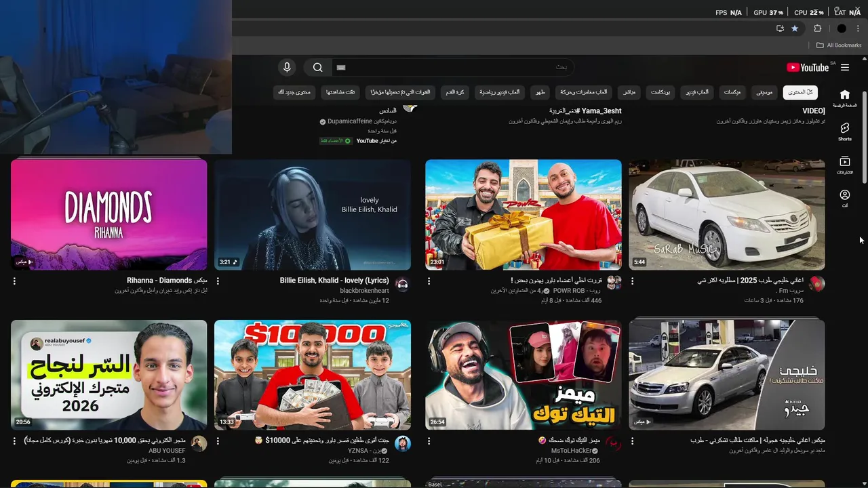Select the كرة القدم filter chip
The width and height of the screenshot is (868, 488).
[x=454, y=92]
